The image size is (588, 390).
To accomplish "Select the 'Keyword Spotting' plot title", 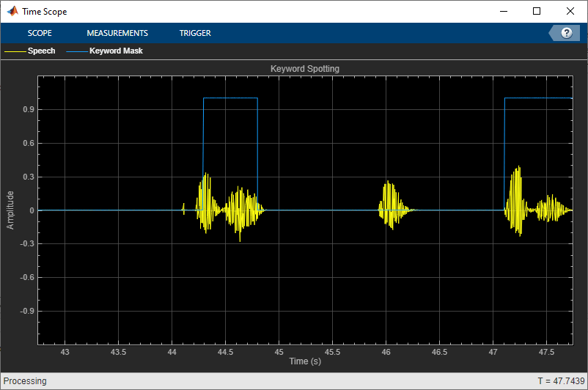I will click(x=304, y=69).
